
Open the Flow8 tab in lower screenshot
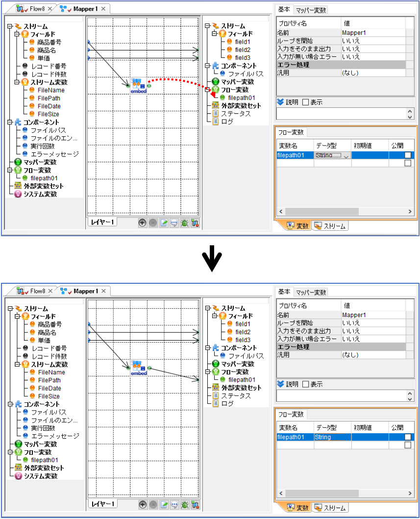(x=35, y=291)
